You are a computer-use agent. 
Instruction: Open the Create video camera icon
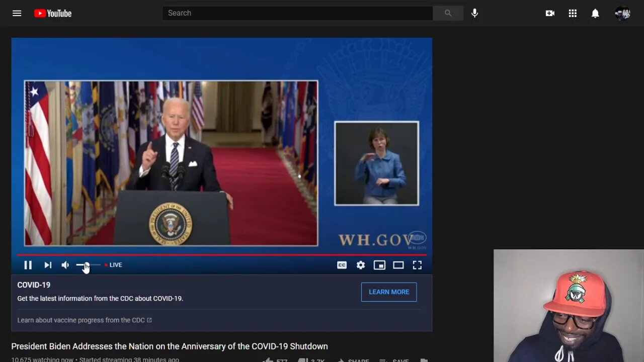click(x=550, y=13)
